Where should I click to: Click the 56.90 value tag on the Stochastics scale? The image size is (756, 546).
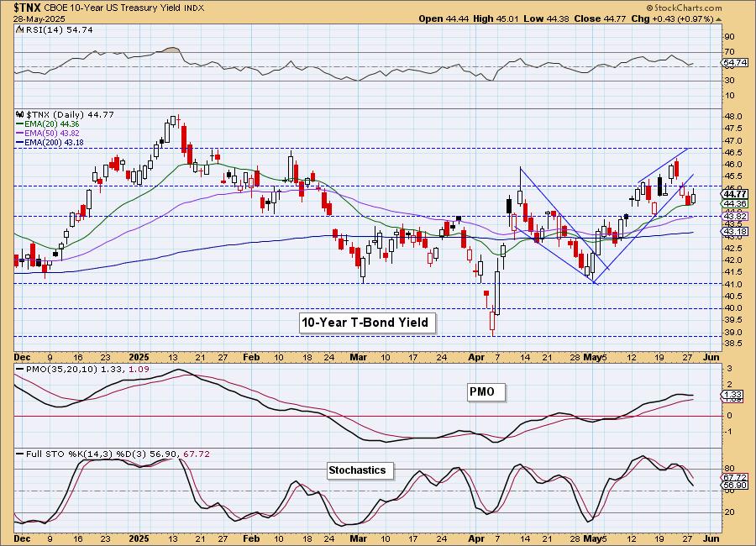coord(735,486)
